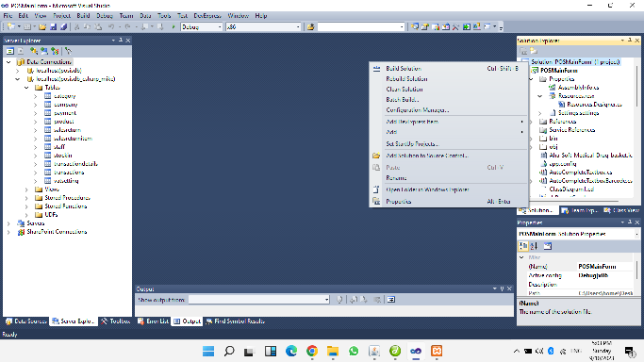Viewport: 644px width, 362px height.
Task: Open Visual Studio from the Windows taskbar
Action: 416,351
